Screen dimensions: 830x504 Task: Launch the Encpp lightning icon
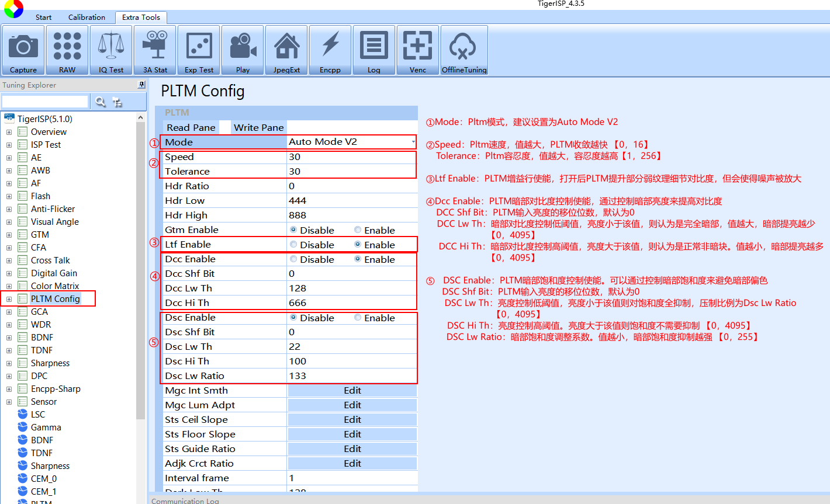pyautogui.click(x=330, y=50)
